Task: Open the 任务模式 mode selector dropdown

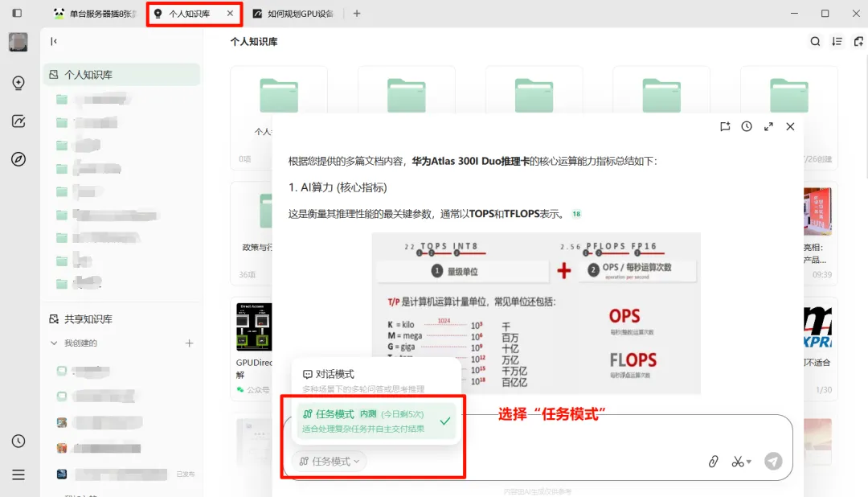Action: [330, 461]
